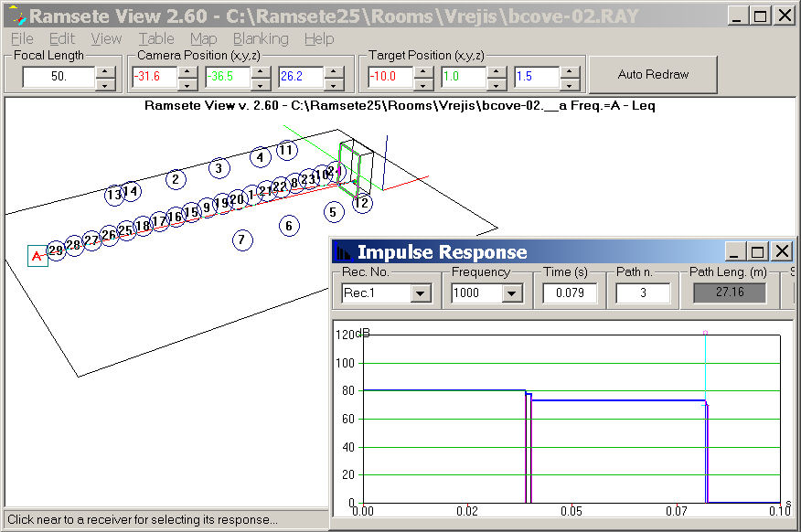Select receiver 18 in room view
Viewport: 801px width, 532px height.
click(x=143, y=226)
